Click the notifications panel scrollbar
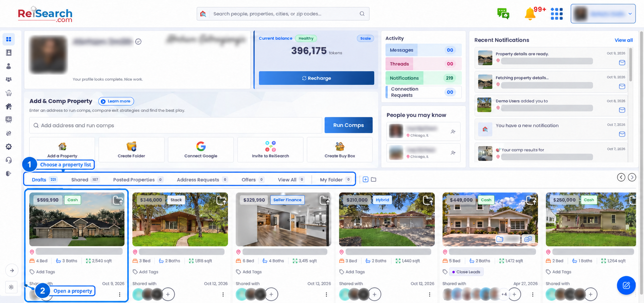This screenshot has width=644, height=303. (x=631, y=65)
